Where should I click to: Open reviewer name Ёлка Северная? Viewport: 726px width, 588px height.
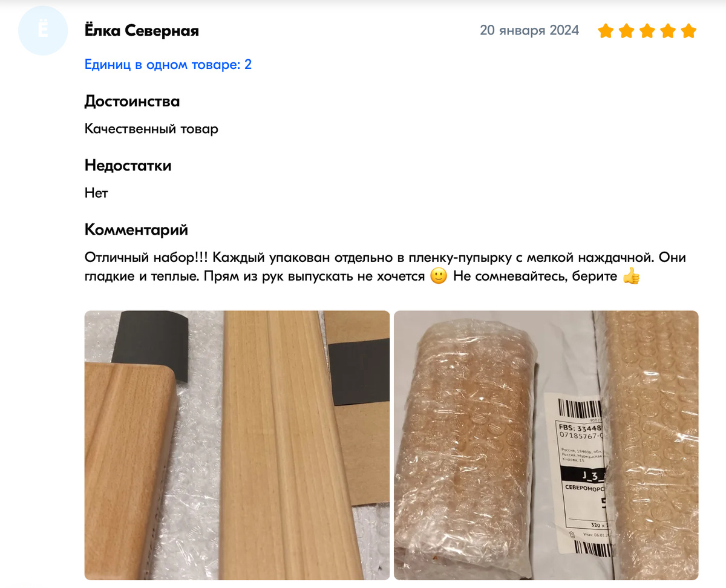[x=142, y=30]
